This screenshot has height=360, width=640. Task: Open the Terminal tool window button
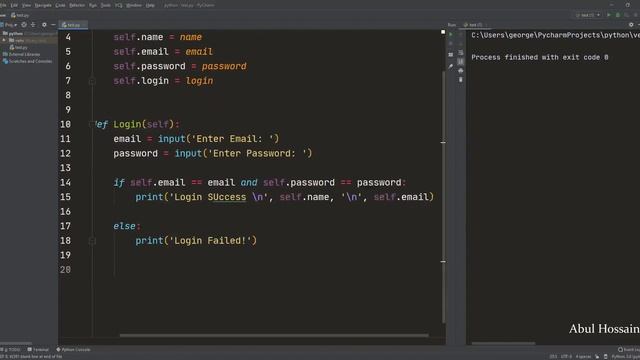(38, 350)
